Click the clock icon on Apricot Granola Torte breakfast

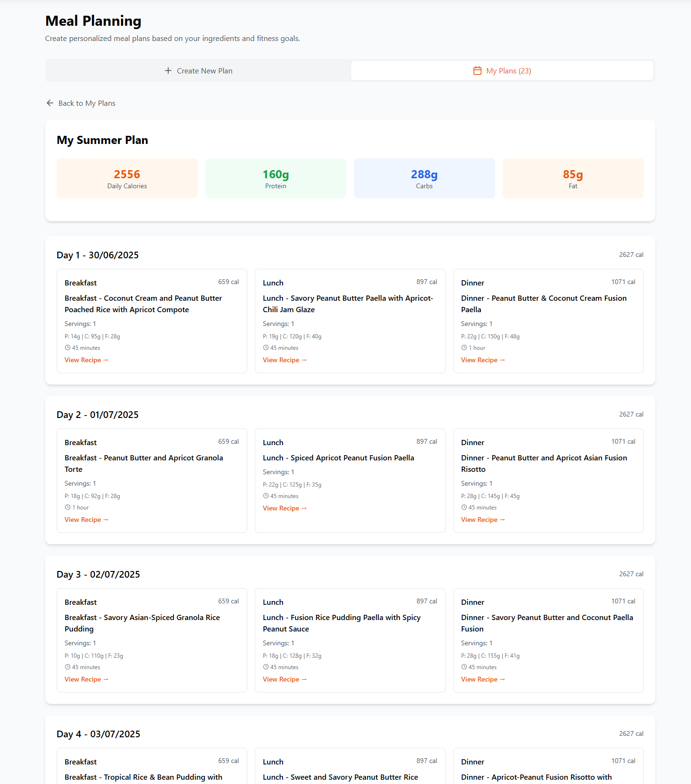point(68,508)
